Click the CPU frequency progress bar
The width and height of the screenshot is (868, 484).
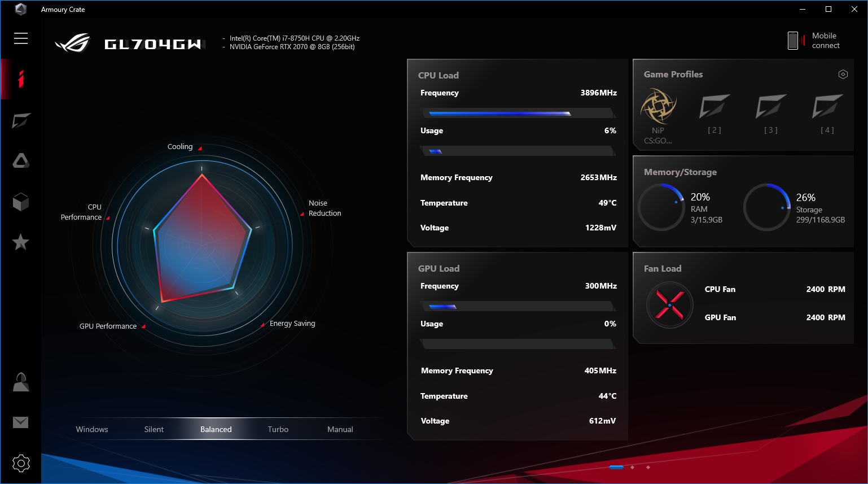(x=518, y=113)
